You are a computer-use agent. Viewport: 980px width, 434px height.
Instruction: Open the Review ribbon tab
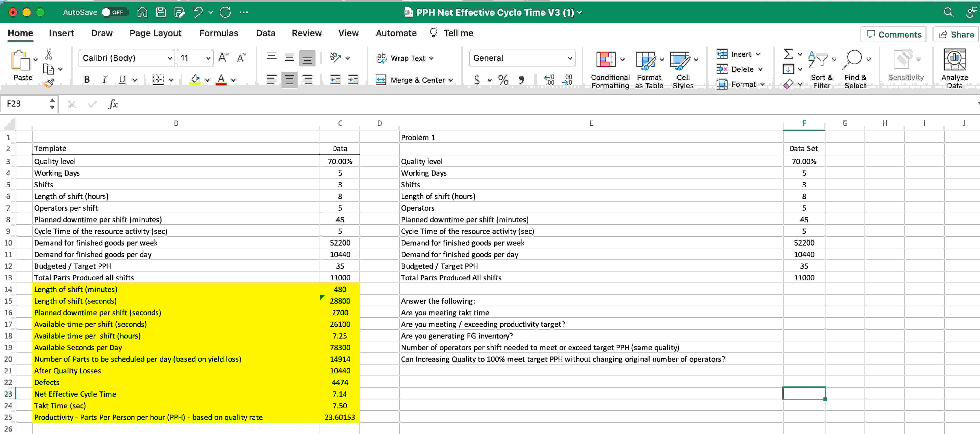307,33
